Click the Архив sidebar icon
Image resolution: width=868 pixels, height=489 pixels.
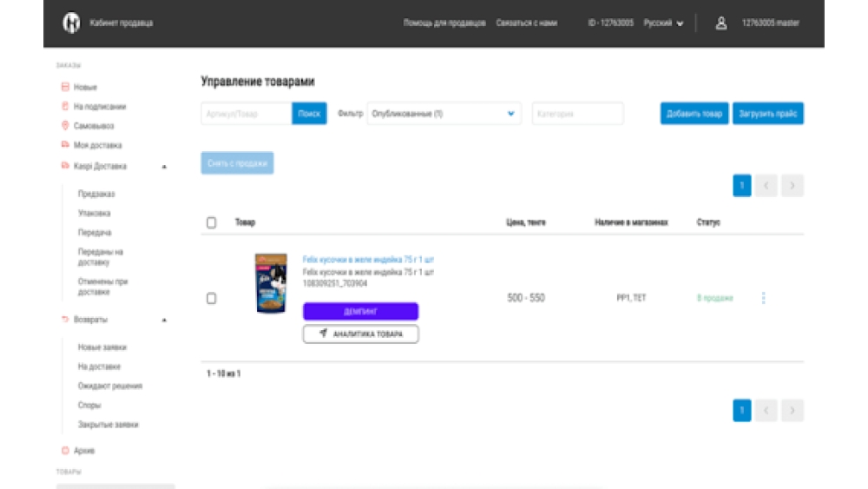pyautogui.click(x=65, y=450)
